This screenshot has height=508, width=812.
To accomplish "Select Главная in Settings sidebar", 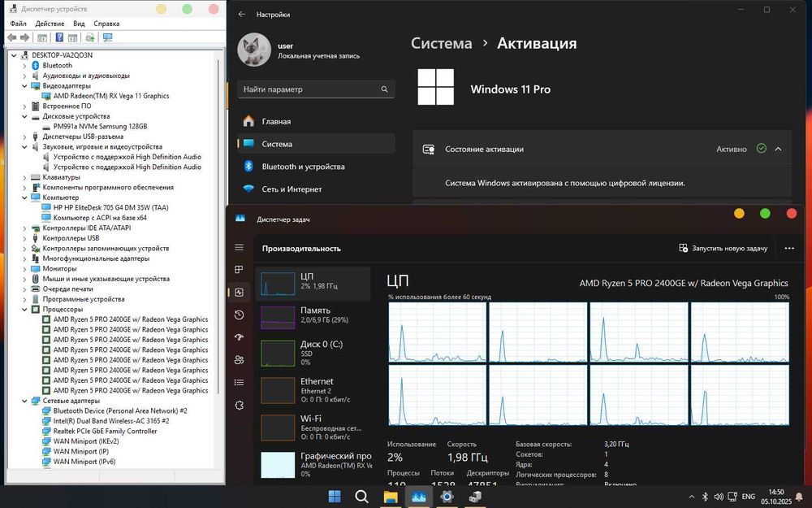I will coord(316,121).
